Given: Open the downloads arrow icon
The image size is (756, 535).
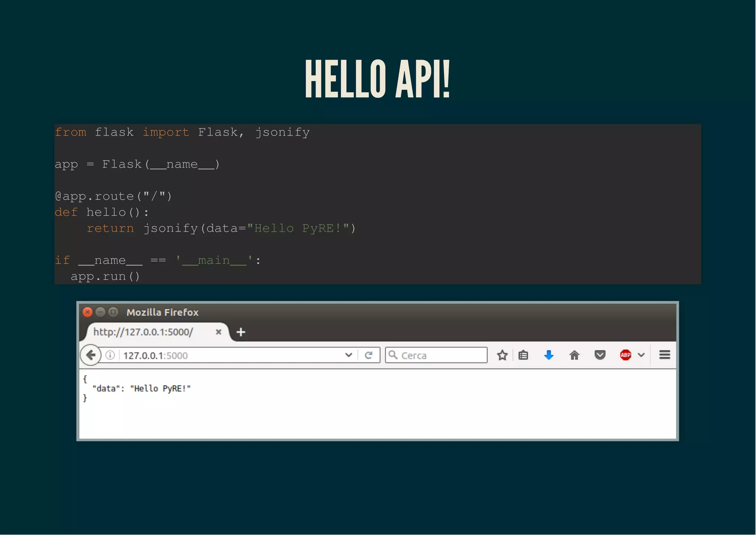Looking at the screenshot, I should [549, 355].
